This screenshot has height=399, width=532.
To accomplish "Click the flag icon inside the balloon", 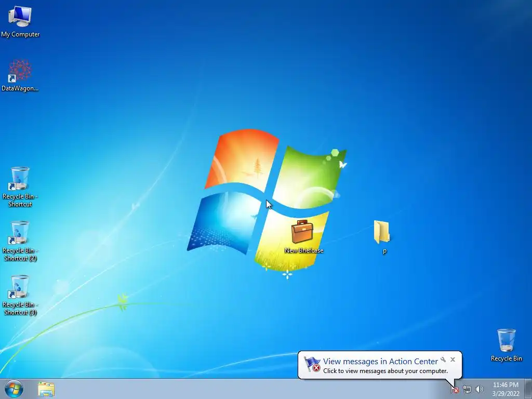I will [312, 364].
